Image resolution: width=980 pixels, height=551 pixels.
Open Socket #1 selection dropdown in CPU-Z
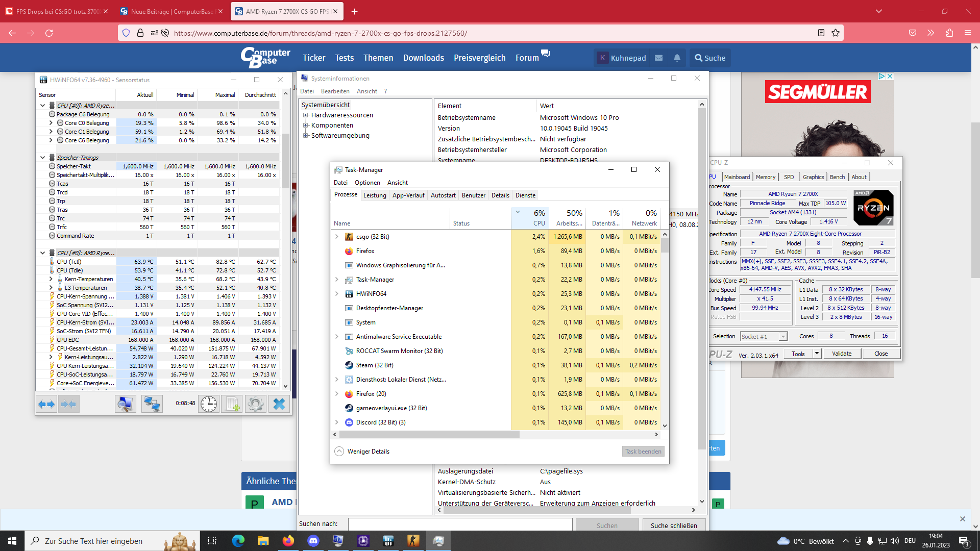point(783,336)
